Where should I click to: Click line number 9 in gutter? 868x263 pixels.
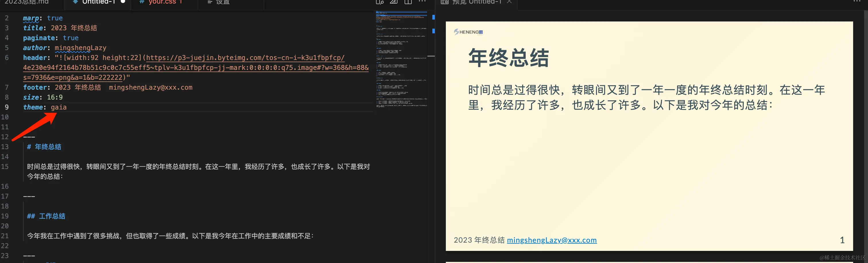click(6, 107)
